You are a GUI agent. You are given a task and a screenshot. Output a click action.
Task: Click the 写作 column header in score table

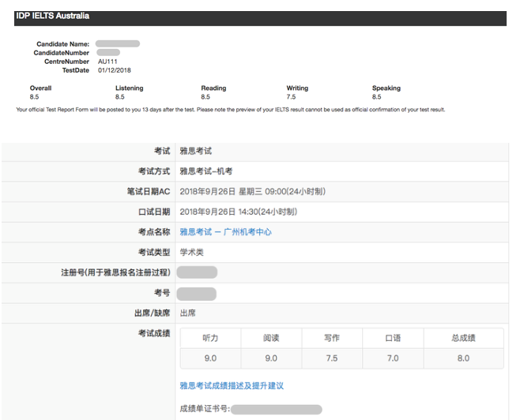pos(332,338)
